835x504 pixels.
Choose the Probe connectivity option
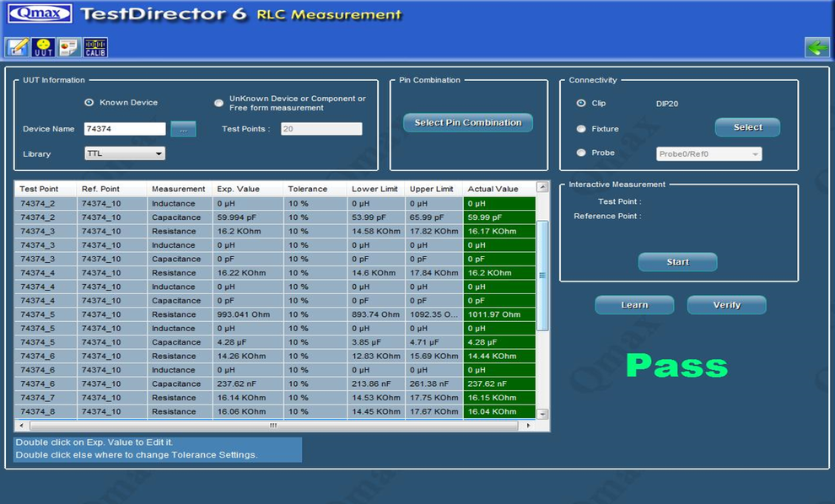click(581, 153)
